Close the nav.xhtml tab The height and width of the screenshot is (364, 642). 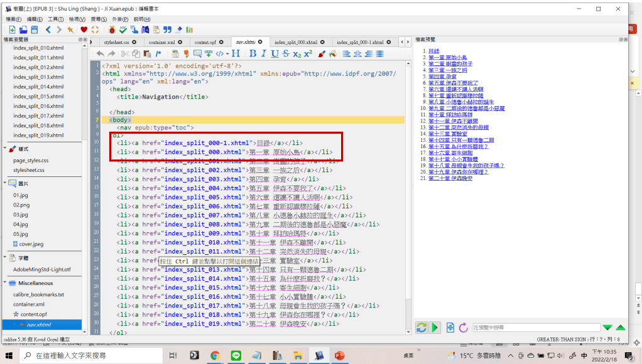pyautogui.click(x=259, y=42)
